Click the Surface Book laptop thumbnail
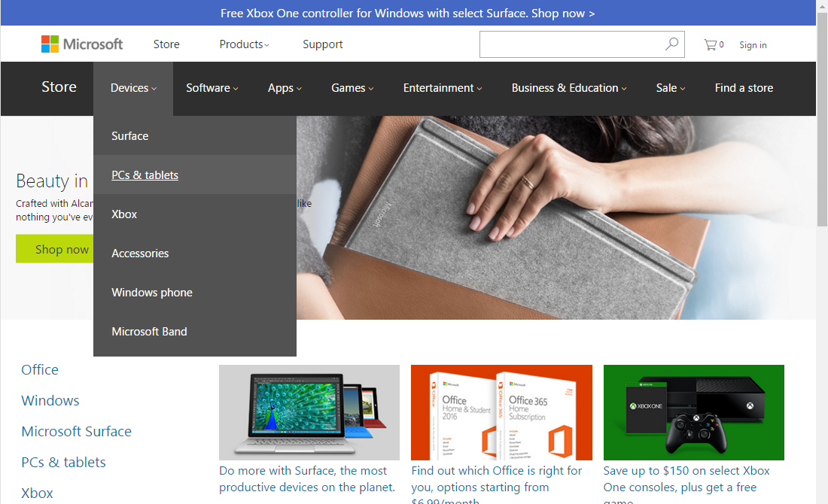Viewport: 828px width, 504px height. 309,412
